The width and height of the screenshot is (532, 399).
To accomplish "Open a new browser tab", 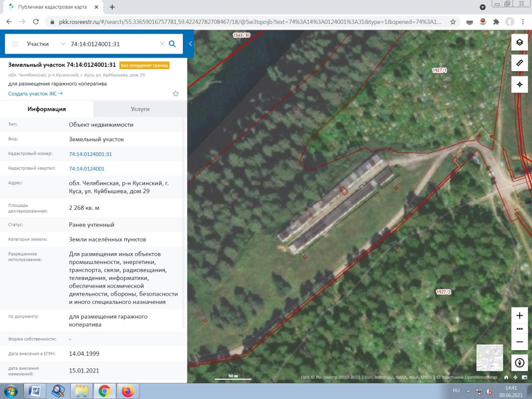I will [112, 7].
